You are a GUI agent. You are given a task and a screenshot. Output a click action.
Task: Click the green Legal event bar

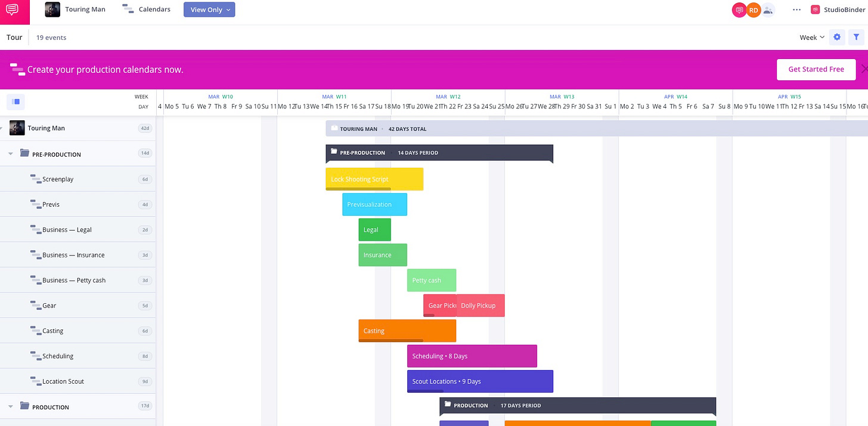374,229
